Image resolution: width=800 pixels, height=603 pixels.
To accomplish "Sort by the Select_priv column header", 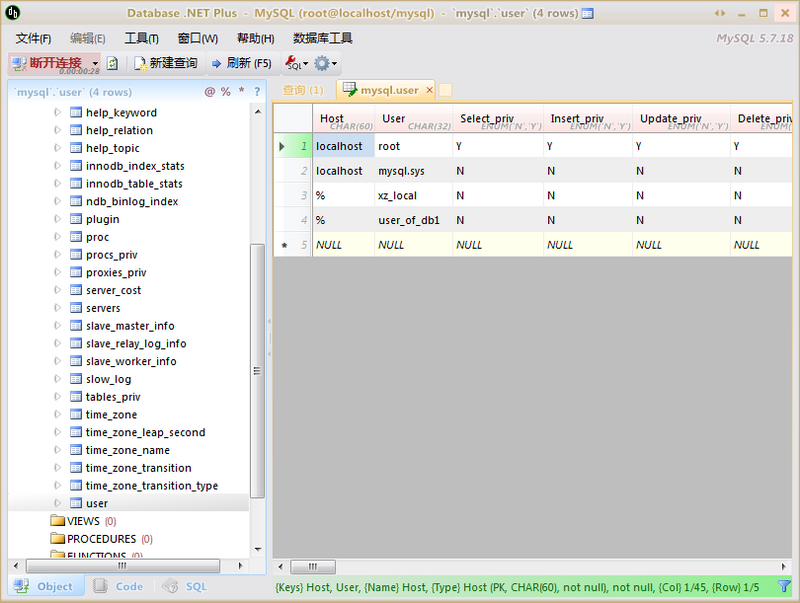I will click(x=498, y=120).
